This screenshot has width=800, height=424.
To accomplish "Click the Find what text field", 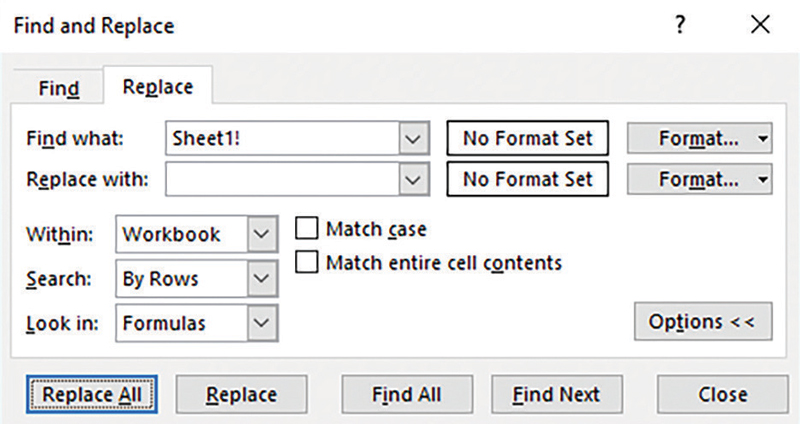I will coord(280,139).
